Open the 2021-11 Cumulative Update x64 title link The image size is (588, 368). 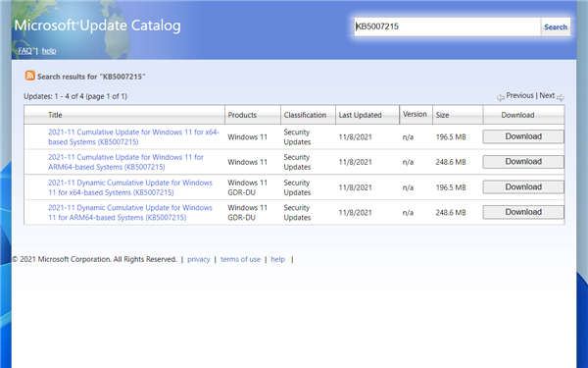tap(133, 137)
